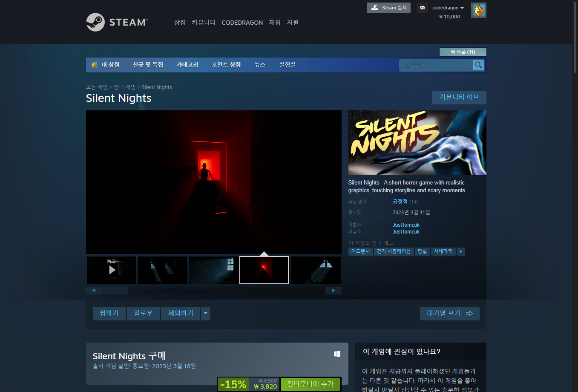Expand more tags with plus button
The height and width of the screenshot is (392, 578).
coord(460,251)
